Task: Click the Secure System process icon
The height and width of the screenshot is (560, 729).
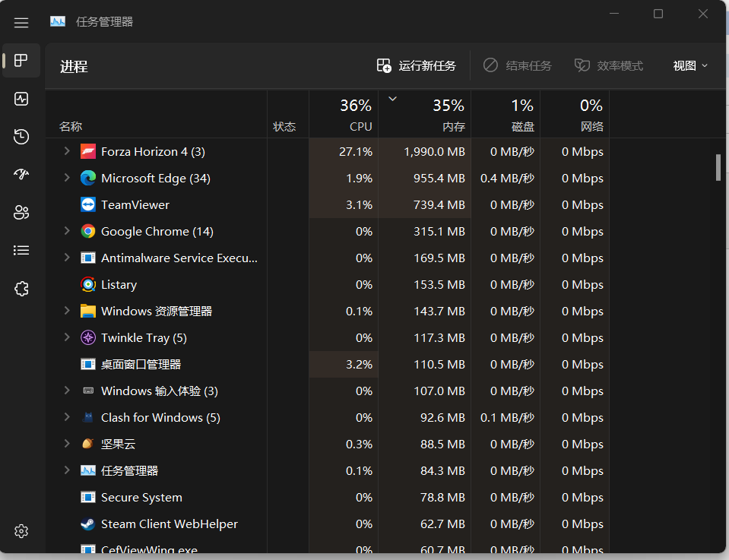Action: [x=88, y=497]
